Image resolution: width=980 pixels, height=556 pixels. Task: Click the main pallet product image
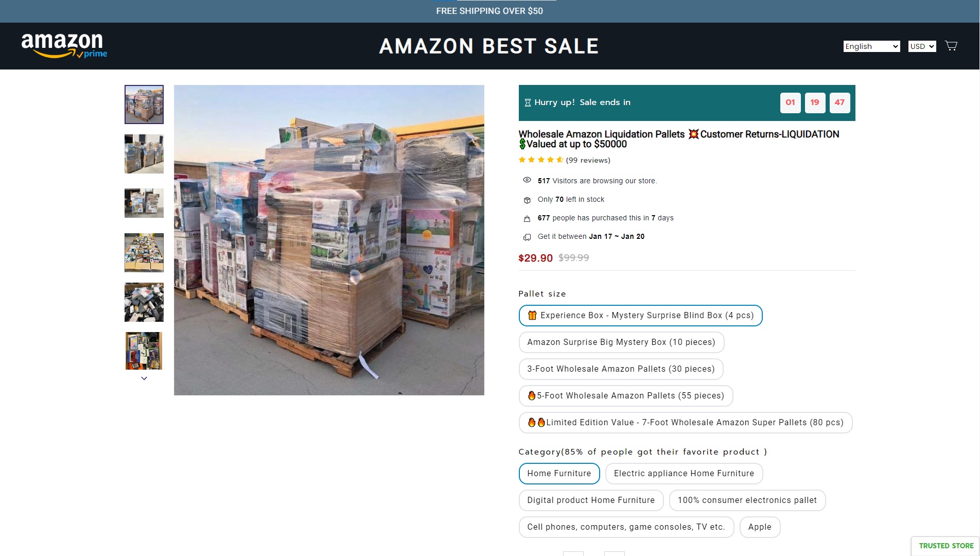(x=329, y=240)
